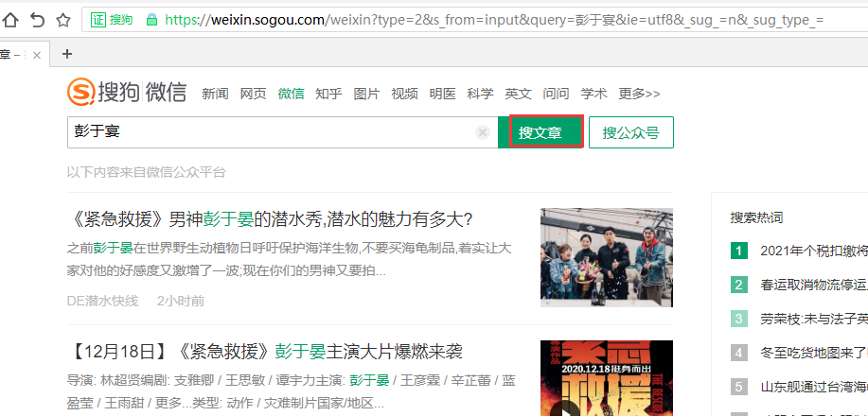Open the 知乎 navigation item

tap(328, 94)
